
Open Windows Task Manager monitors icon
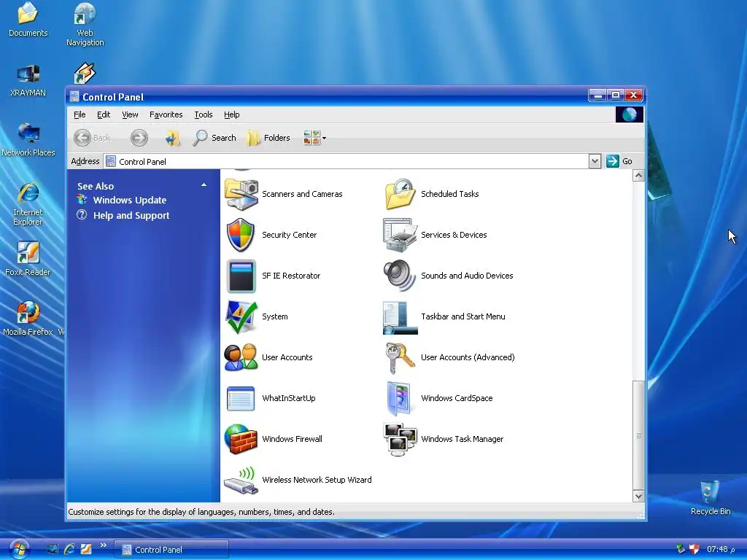(400, 439)
